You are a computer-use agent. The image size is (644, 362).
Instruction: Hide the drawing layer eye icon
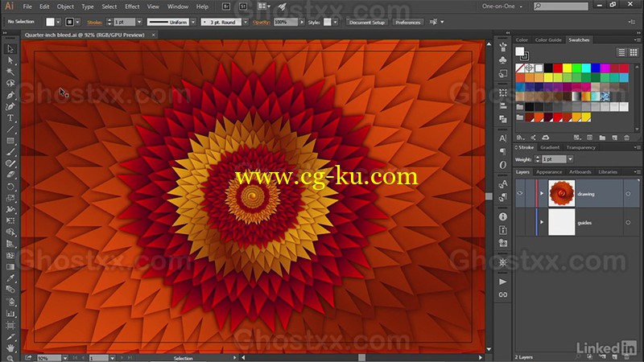(x=520, y=193)
